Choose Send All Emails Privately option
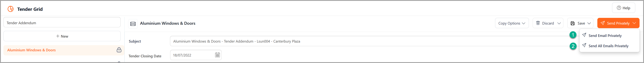Screen dimensions: 644x63 608,46
